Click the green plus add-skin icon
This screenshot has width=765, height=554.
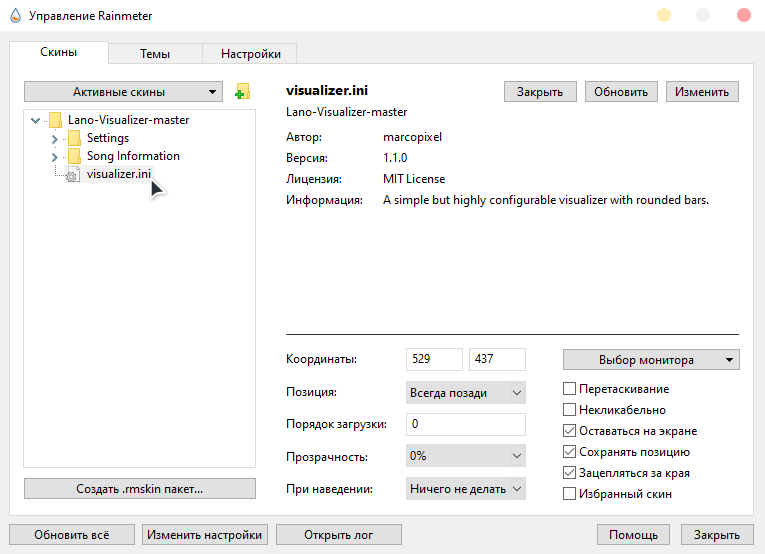241,92
